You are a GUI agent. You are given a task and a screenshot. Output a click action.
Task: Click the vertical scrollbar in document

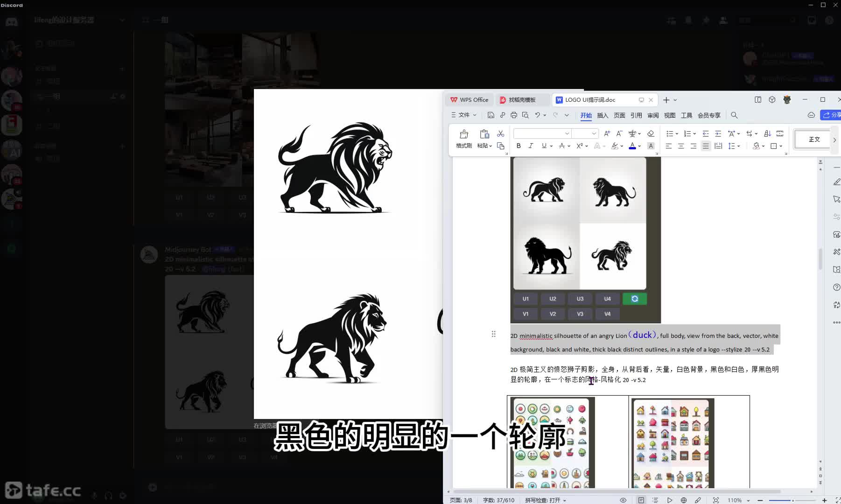tap(820, 259)
